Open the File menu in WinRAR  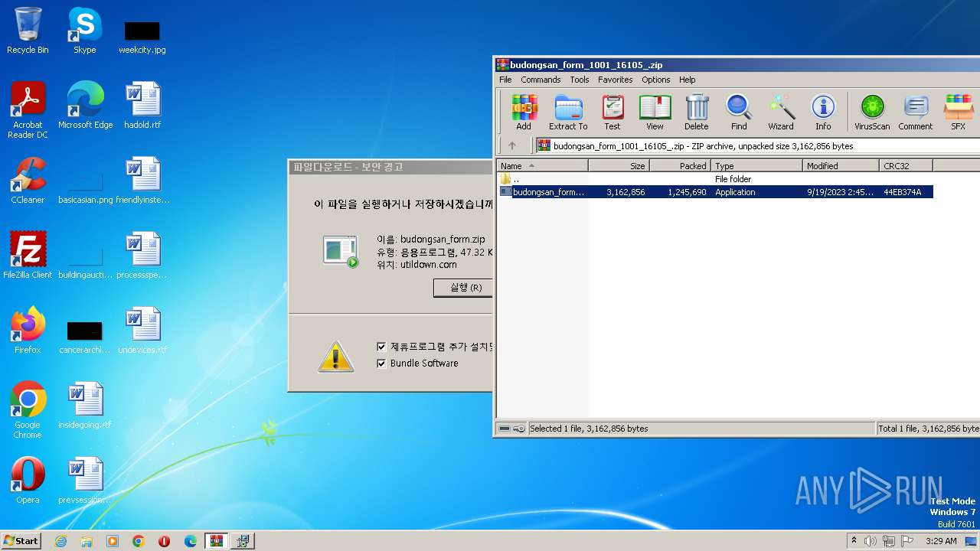click(505, 80)
